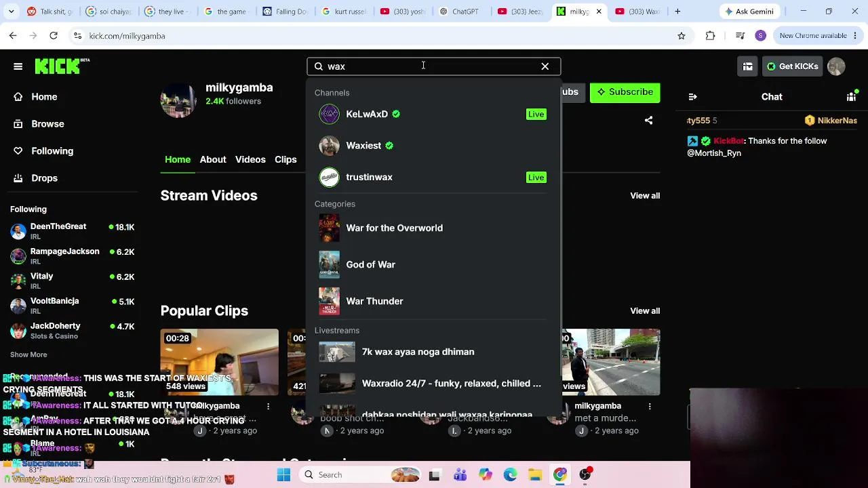Switch to the channel's Videos tab
The height and width of the screenshot is (488, 868).
coord(250,159)
